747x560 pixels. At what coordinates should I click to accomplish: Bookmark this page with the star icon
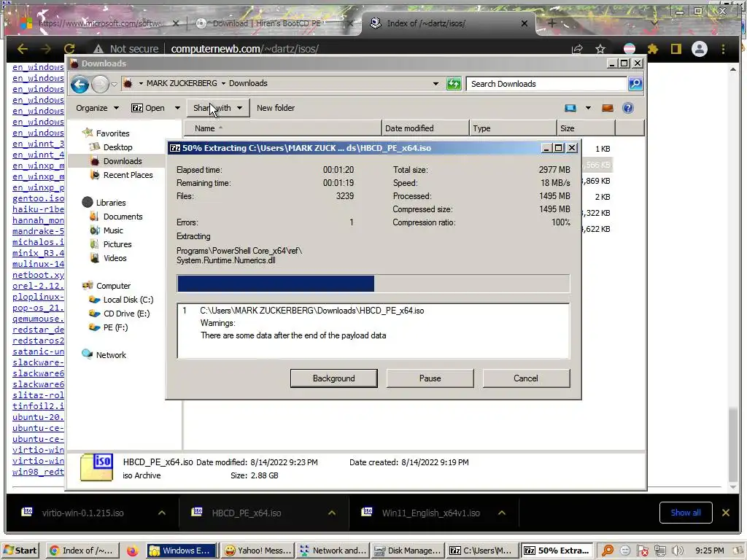point(600,49)
